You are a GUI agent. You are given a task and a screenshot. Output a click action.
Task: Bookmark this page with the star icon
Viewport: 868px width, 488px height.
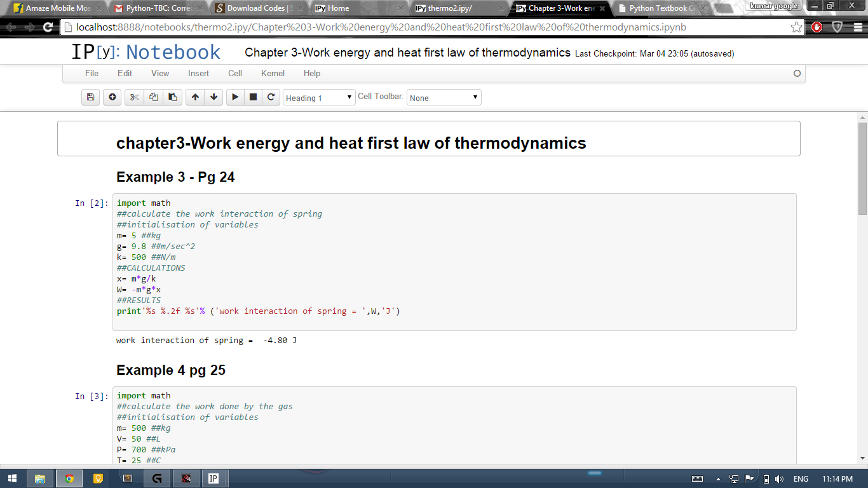tap(796, 27)
